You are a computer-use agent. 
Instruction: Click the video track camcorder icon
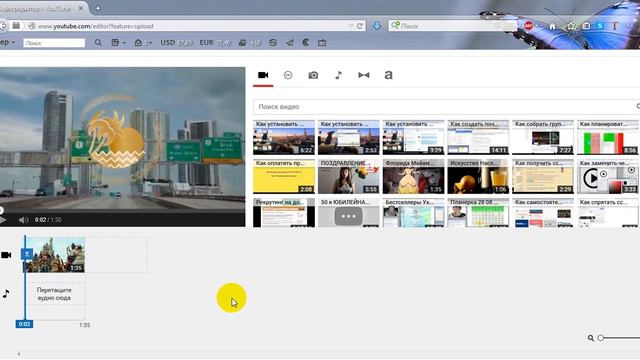coord(6,255)
